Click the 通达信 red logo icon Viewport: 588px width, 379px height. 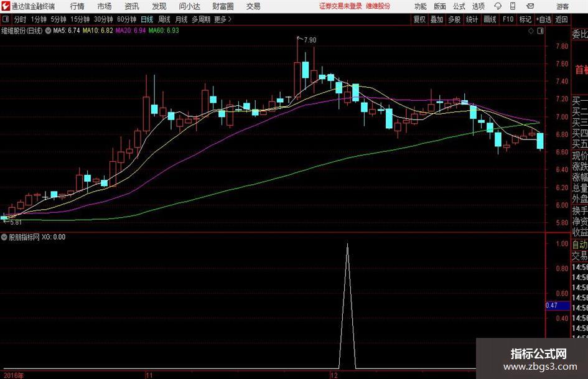[x=6, y=6]
